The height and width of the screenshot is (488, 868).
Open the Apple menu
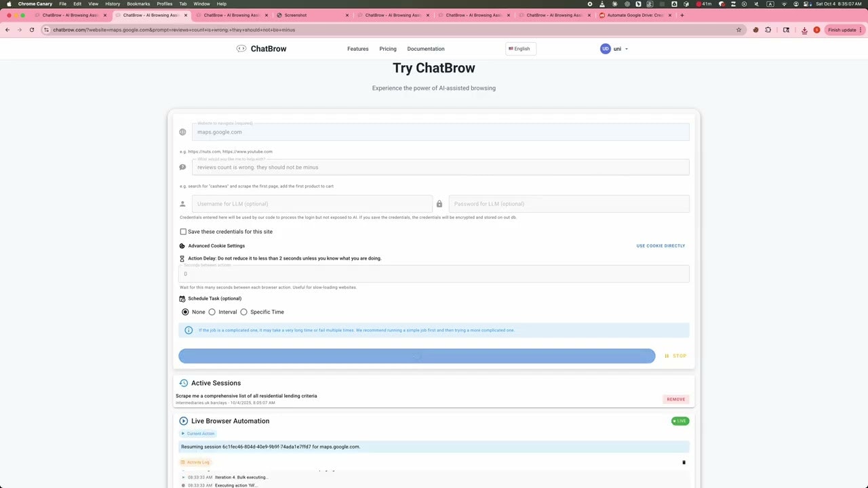coord(9,4)
